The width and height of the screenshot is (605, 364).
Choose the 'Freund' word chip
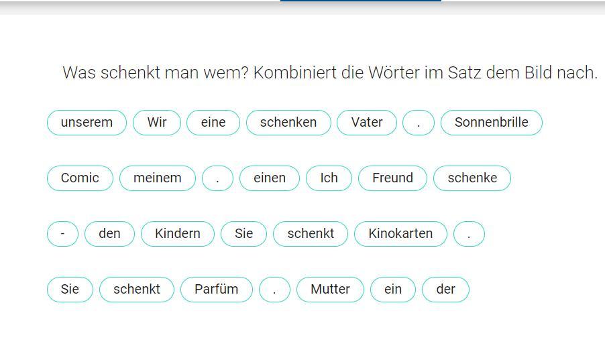click(x=392, y=178)
